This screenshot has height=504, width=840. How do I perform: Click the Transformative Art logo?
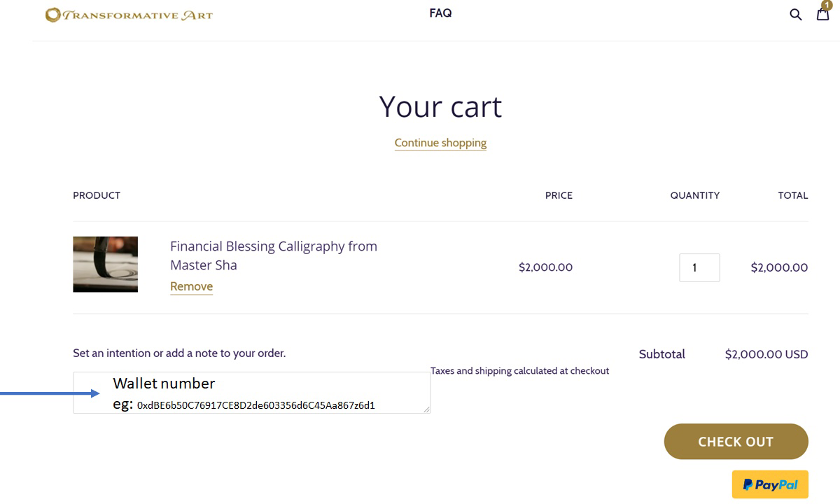[129, 14]
